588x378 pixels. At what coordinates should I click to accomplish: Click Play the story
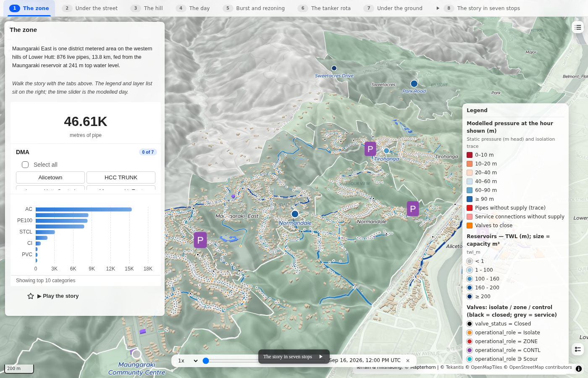[x=58, y=296]
